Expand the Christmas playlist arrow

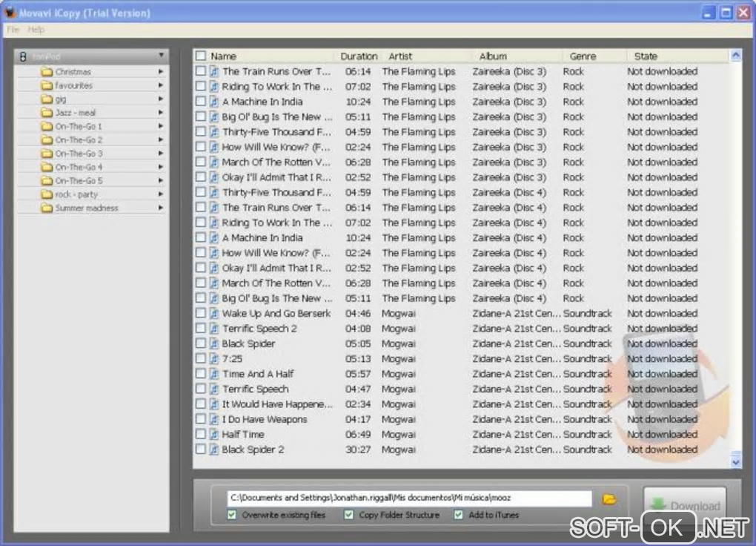click(161, 71)
